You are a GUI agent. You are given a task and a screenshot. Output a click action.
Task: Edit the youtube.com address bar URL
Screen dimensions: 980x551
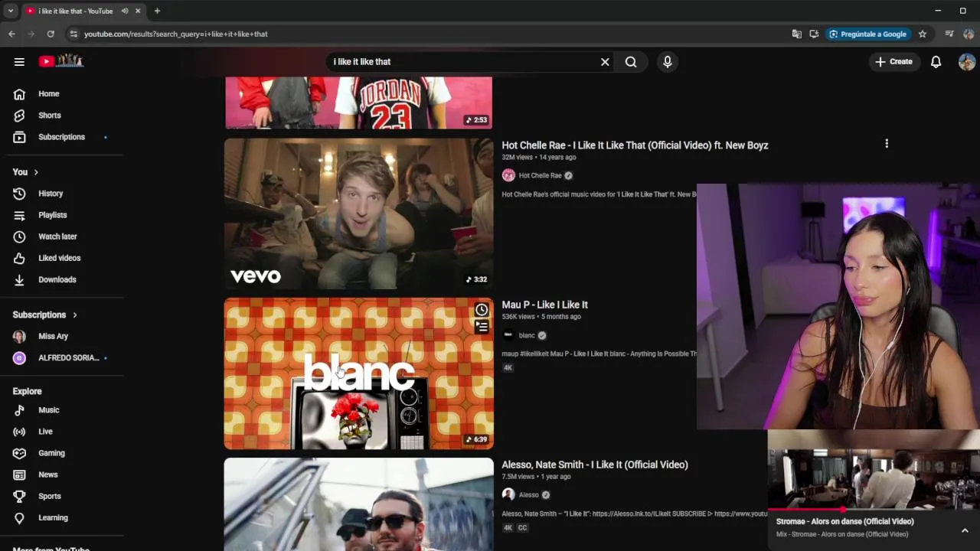click(175, 34)
